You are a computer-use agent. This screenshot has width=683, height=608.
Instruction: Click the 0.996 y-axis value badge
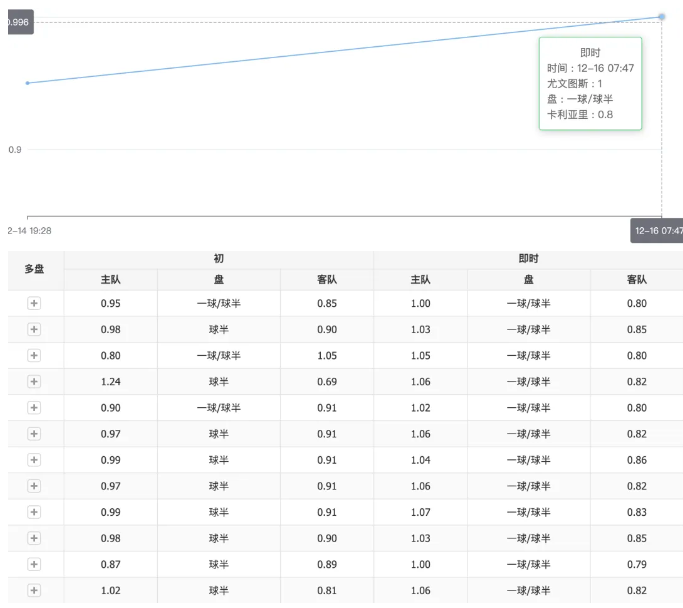click(18, 22)
